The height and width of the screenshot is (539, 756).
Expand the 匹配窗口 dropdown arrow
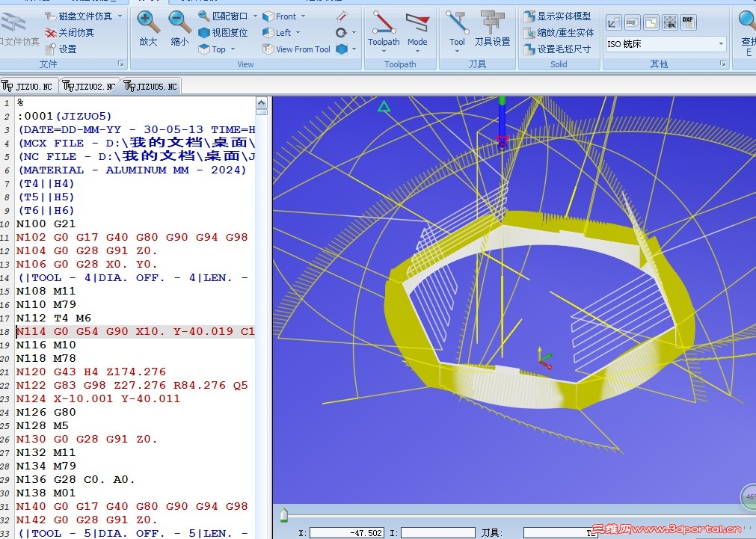coord(255,16)
